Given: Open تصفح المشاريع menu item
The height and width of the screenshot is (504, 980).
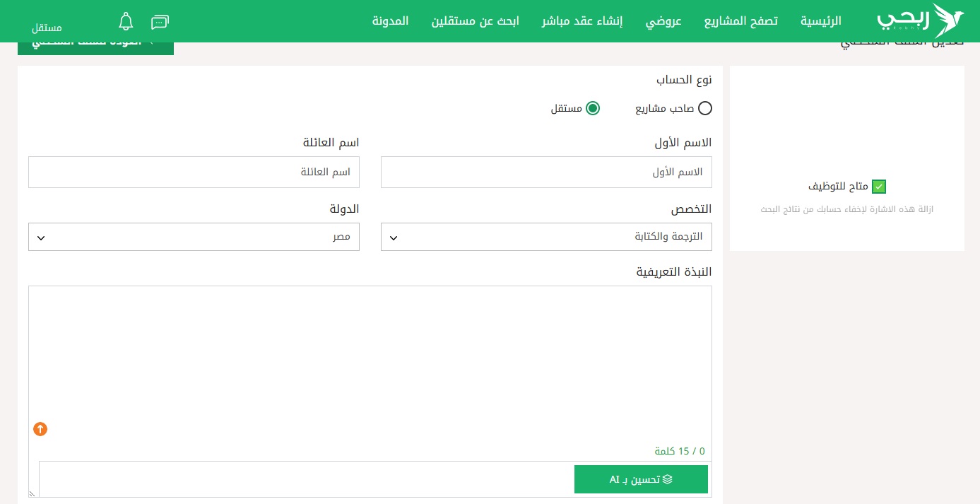Looking at the screenshot, I should tap(740, 20).
